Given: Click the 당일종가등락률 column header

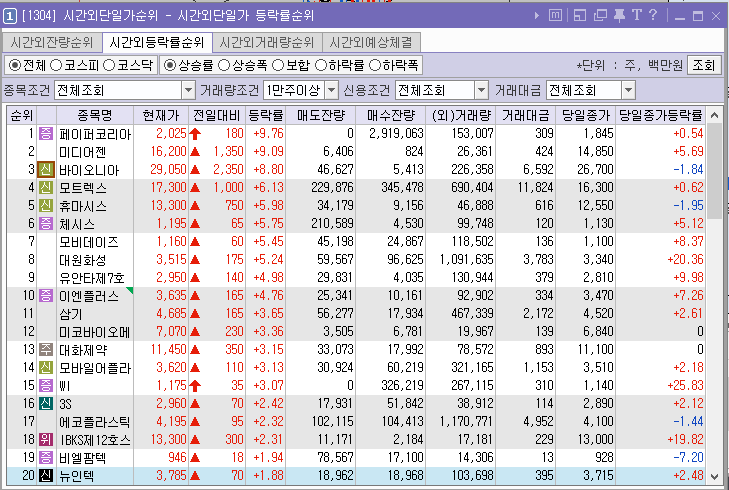Looking at the screenshot, I should [x=660, y=115].
